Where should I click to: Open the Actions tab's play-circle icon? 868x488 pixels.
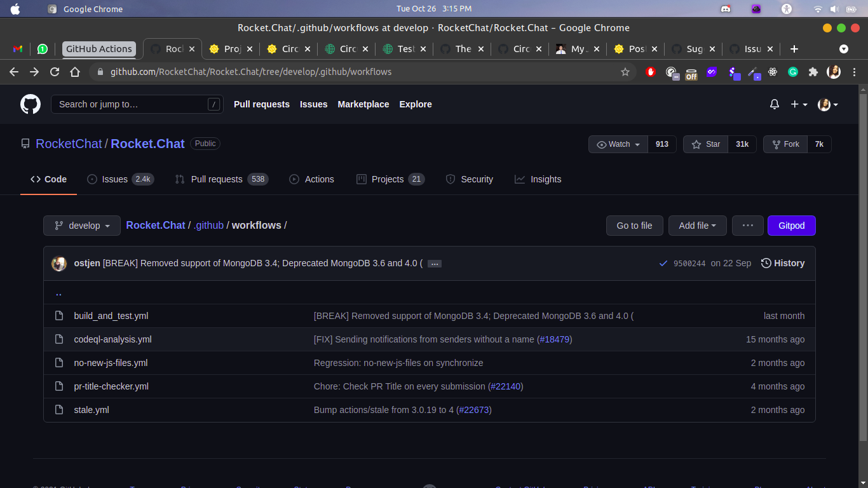294,179
